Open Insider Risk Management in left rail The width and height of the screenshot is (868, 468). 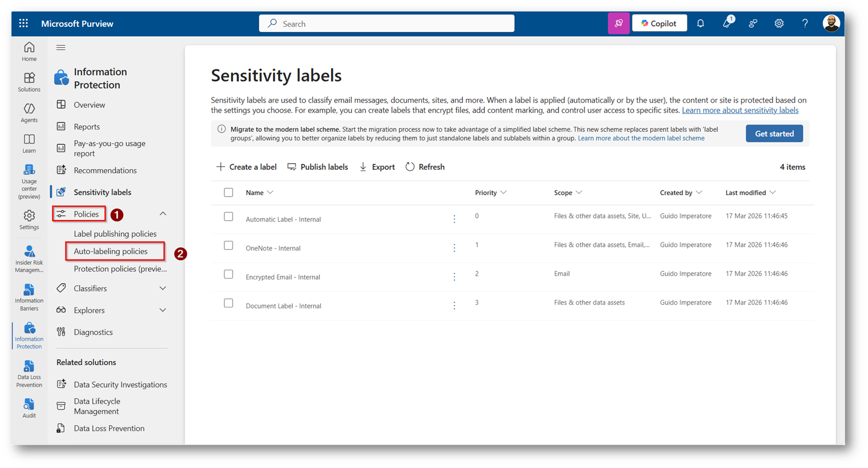(29, 258)
